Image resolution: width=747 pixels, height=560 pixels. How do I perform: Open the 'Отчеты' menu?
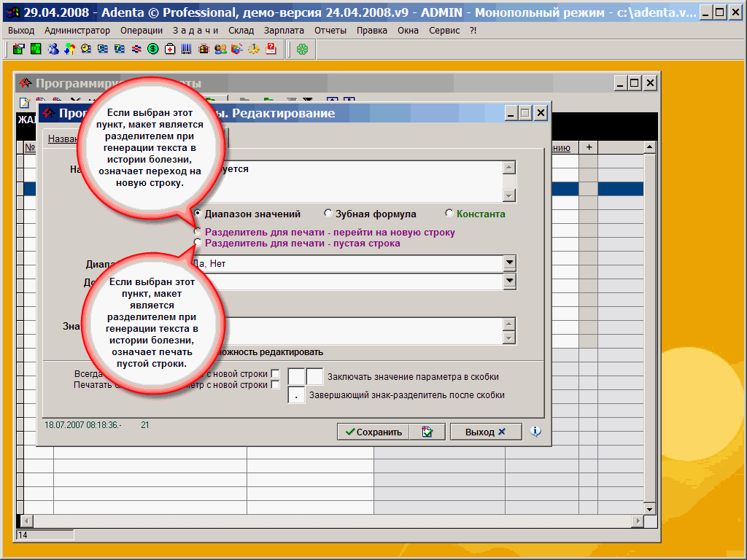(x=330, y=31)
